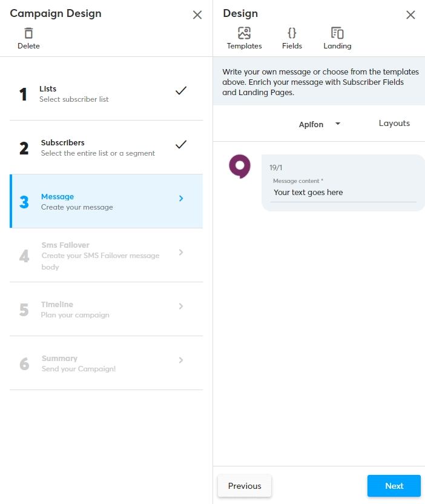This screenshot has height=504, width=425.
Task: Click the Subscribers step checkmark
Action: (180, 145)
